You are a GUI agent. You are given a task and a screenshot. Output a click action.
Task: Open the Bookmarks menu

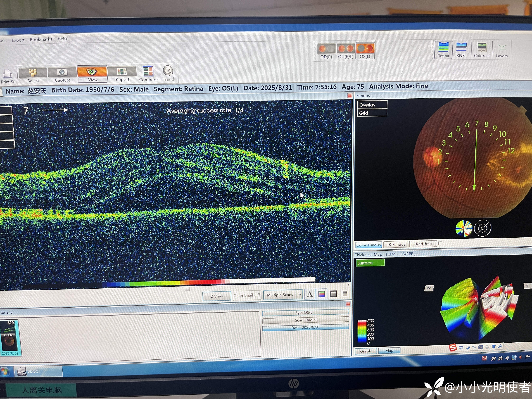point(41,39)
